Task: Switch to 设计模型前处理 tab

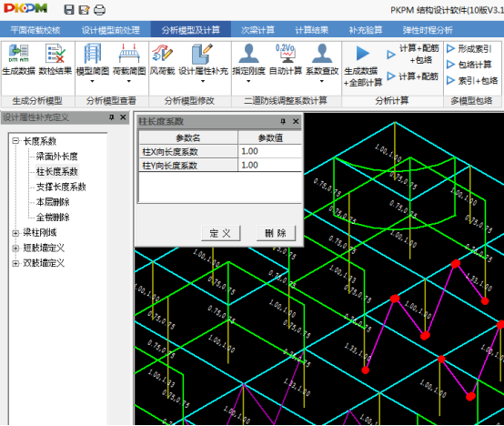Action: click(111, 30)
